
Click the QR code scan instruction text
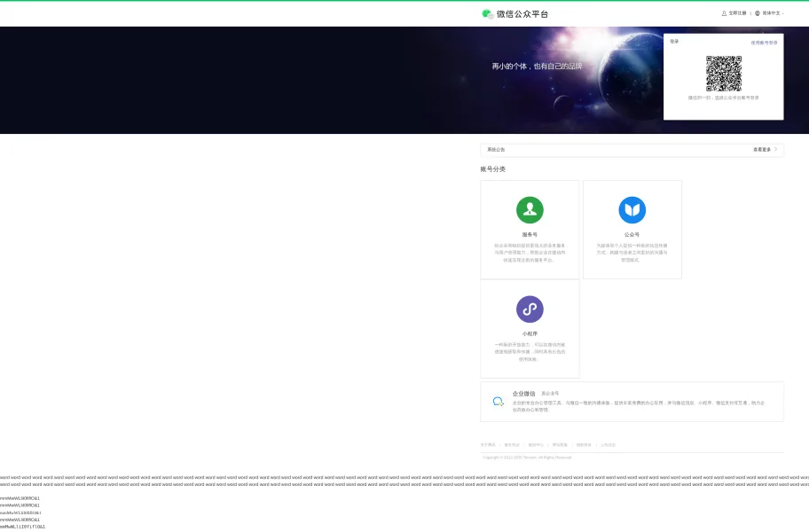point(723,98)
